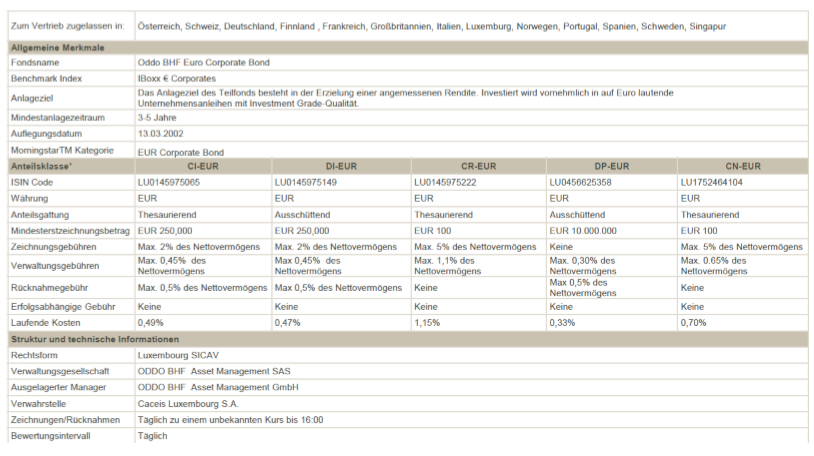This screenshot has height=456, width=814.
Task: Select ongoing cost value '0,33%'
Action: click(562, 323)
